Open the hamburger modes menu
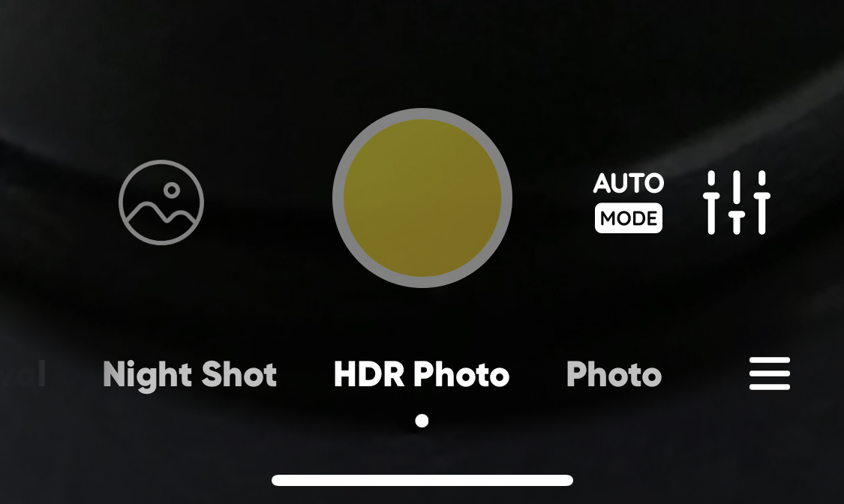Image resolution: width=844 pixels, height=504 pixels. pyautogui.click(x=770, y=373)
